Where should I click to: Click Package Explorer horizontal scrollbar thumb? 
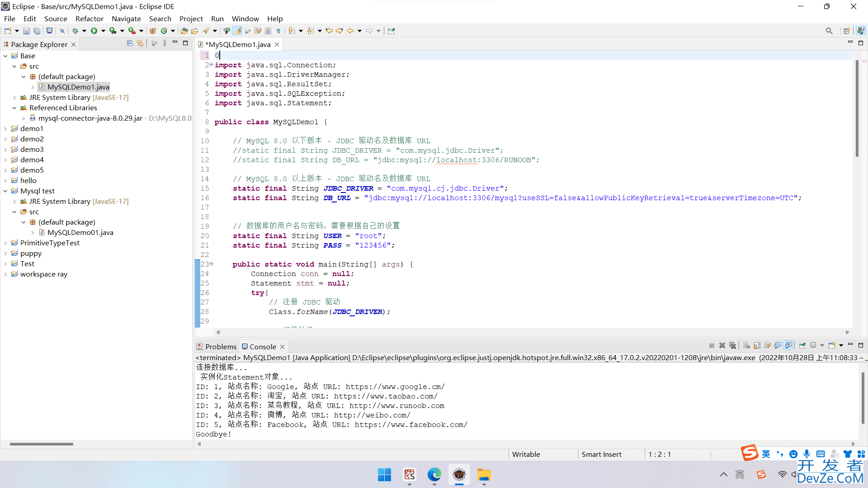click(42, 444)
